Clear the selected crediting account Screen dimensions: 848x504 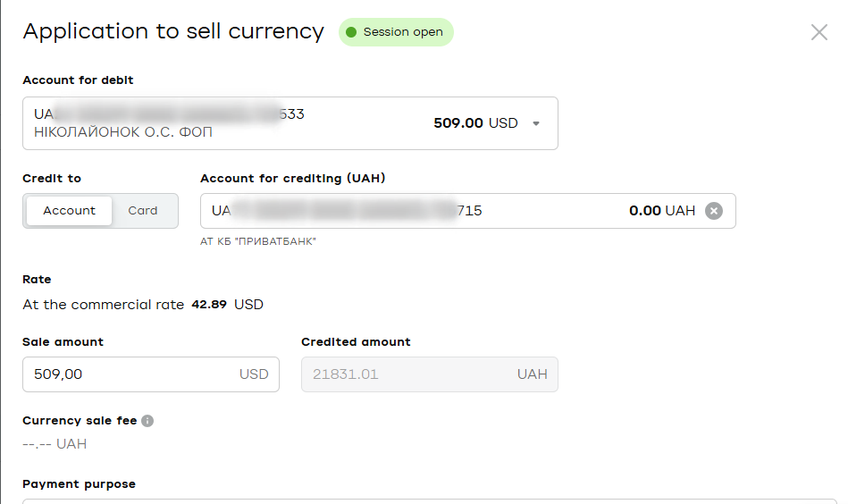coord(713,211)
